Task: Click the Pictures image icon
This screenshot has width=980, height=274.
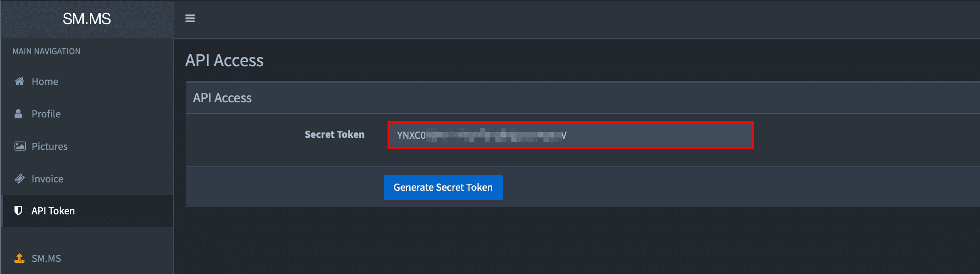Action: pyautogui.click(x=20, y=146)
